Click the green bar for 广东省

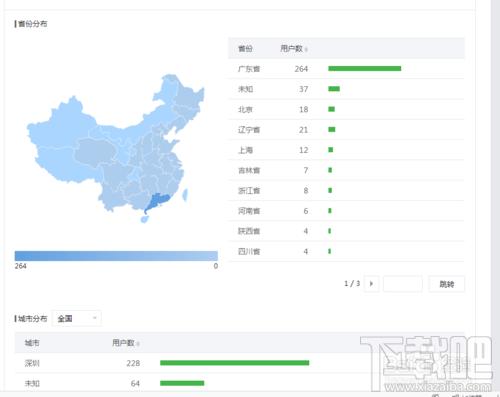(365, 68)
